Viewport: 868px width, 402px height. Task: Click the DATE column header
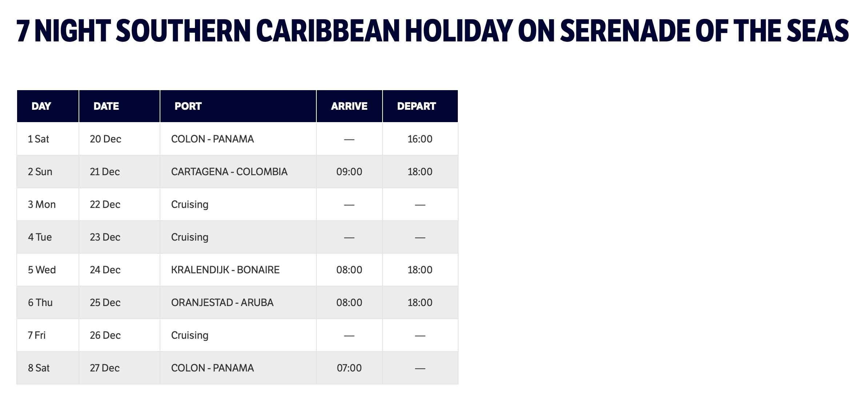[x=106, y=106]
